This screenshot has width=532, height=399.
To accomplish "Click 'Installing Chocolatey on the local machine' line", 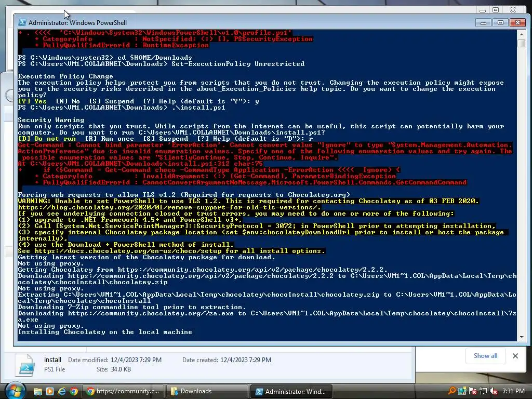I will pos(105,332).
